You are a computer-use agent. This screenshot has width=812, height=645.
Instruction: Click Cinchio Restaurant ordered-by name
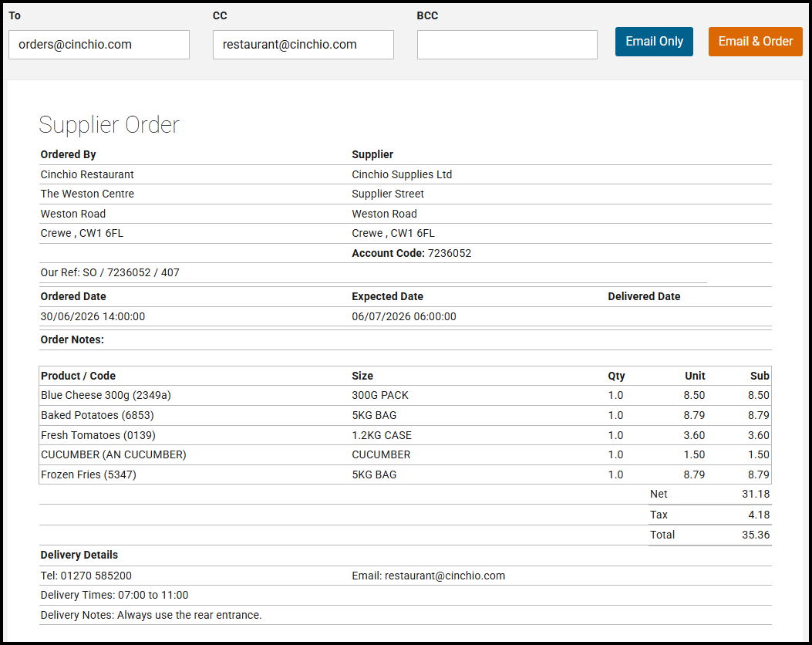tap(87, 174)
